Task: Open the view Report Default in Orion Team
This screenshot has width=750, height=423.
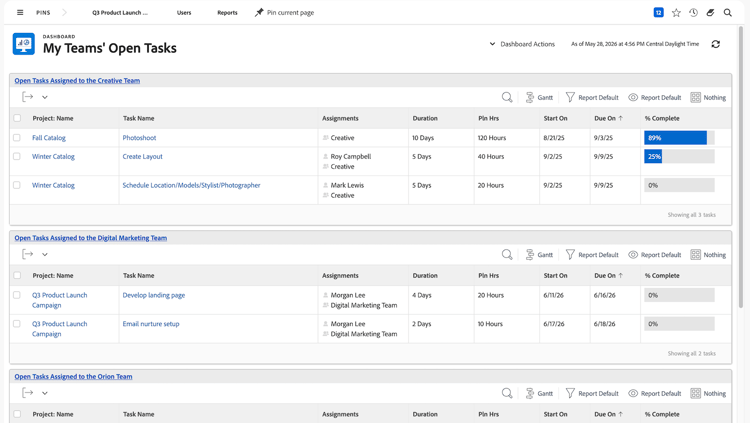Action: [655, 393]
